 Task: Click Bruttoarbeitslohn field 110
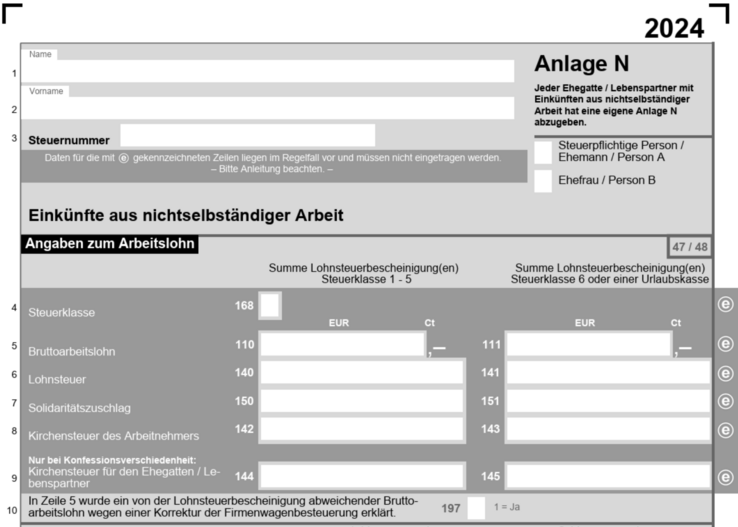[343, 344]
